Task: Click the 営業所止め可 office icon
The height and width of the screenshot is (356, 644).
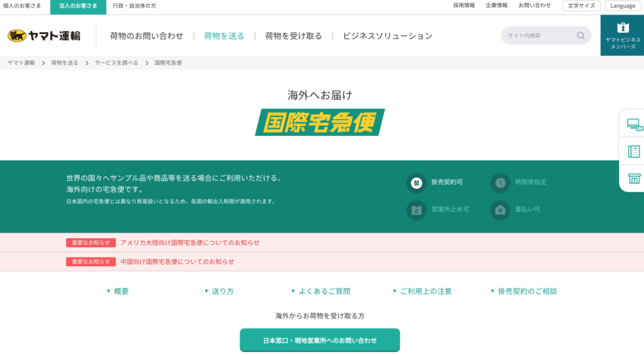Action: (x=416, y=210)
